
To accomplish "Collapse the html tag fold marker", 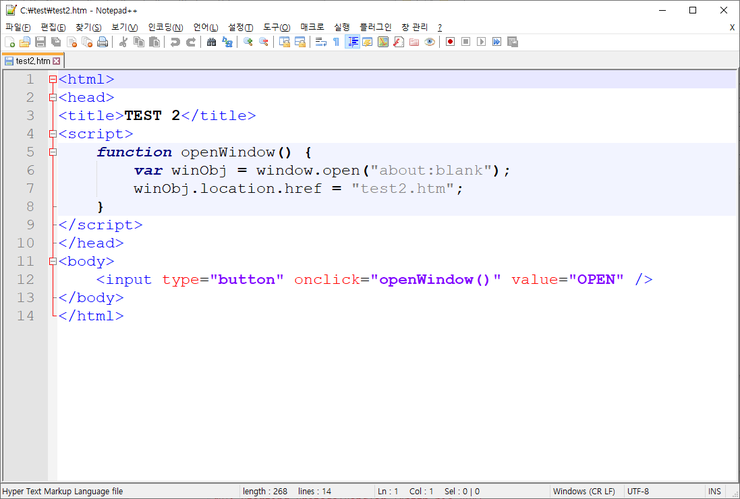I will [52, 79].
